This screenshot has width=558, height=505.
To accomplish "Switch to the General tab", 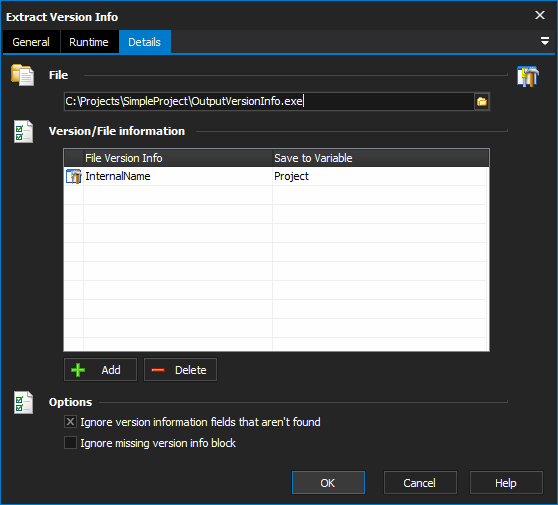I will 31,42.
